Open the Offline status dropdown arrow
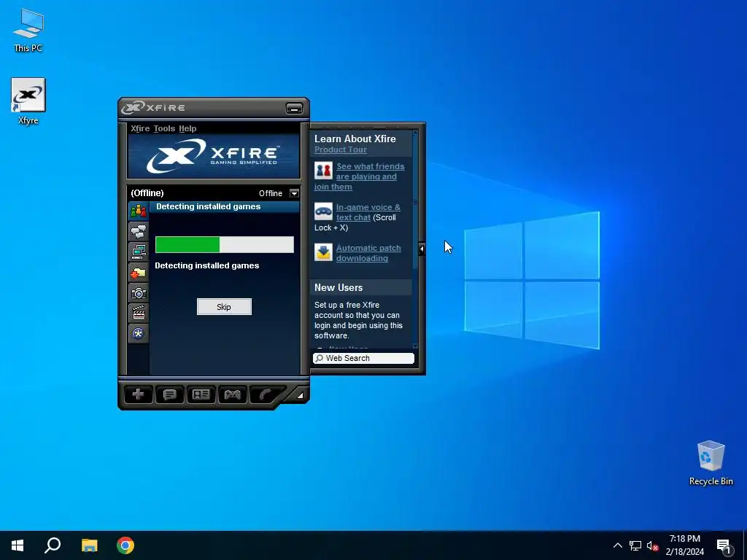The width and height of the screenshot is (747, 560). click(x=294, y=193)
